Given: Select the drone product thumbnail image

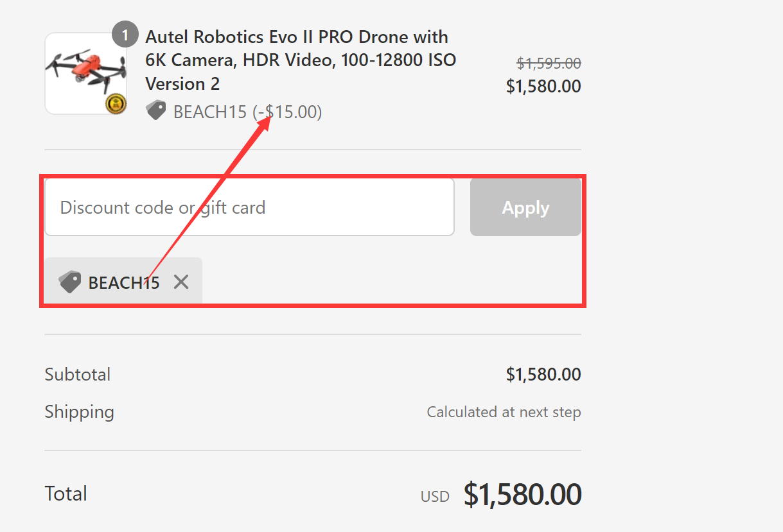Looking at the screenshot, I should tap(86, 73).
